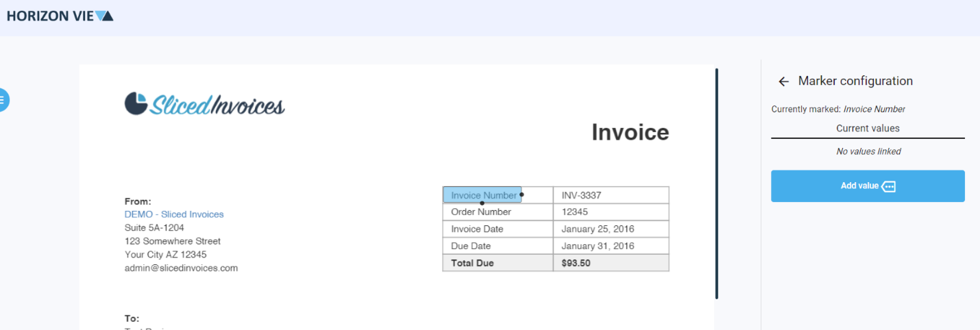Viewport: 980px width, 330px height.
Task: Click the $93.50 total due amount
Action: coord(576,263)
